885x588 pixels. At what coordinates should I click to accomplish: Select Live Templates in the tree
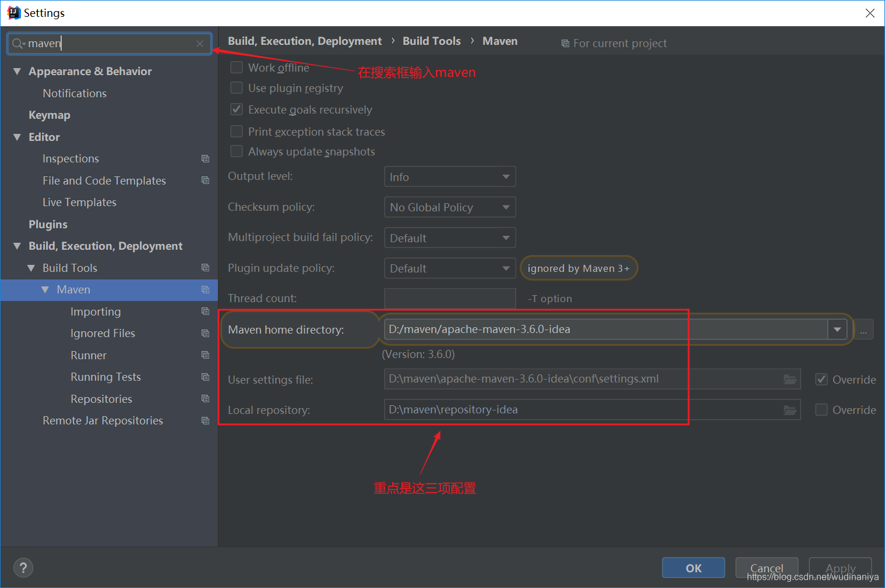[79, 203]
